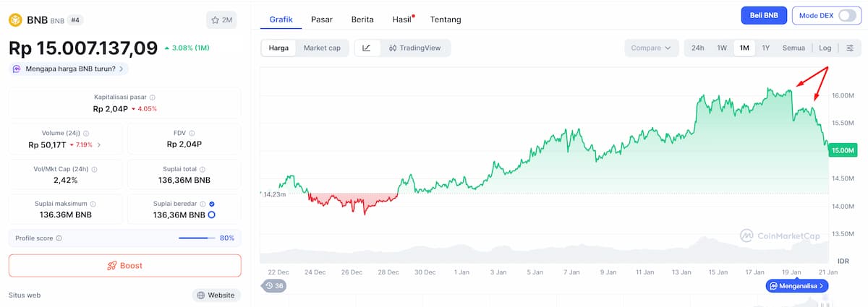The image size is (868, 307).
Task: Click info icon next to Kapitalisasi pasar
Action: [x=152, y=97]
